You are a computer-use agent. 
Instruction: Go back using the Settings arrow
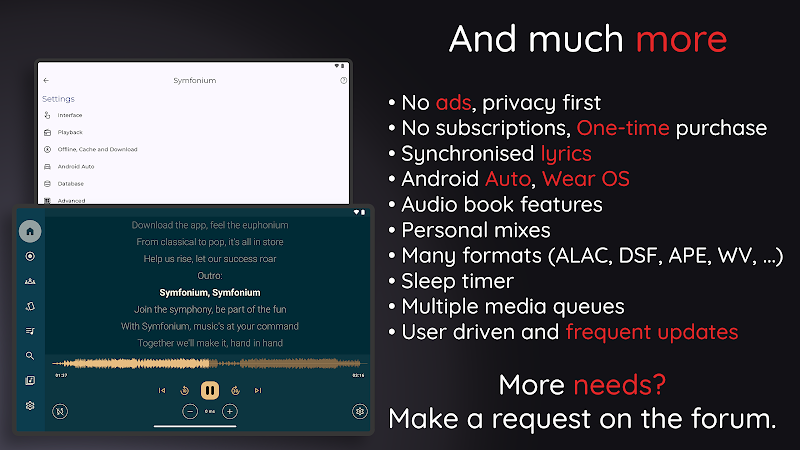pos(46,80)
